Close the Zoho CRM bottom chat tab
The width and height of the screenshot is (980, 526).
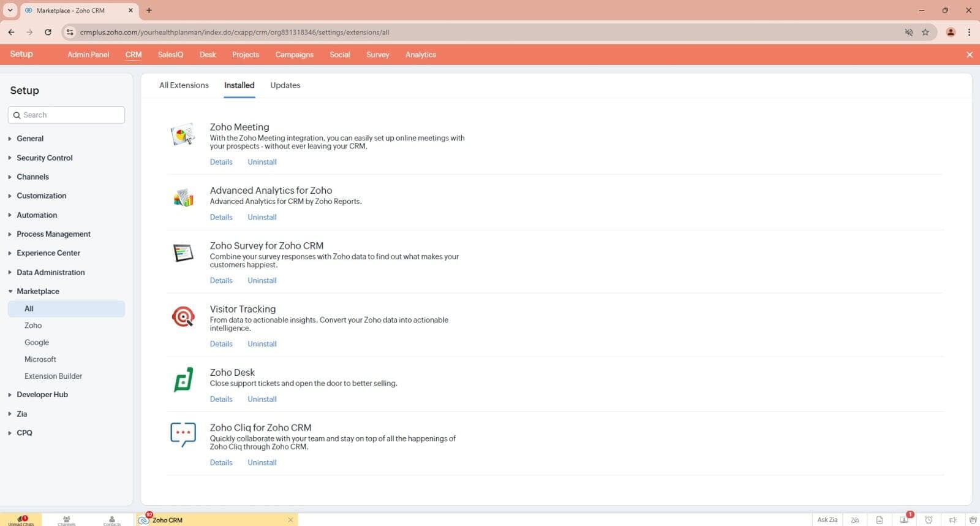coord(290,520)
